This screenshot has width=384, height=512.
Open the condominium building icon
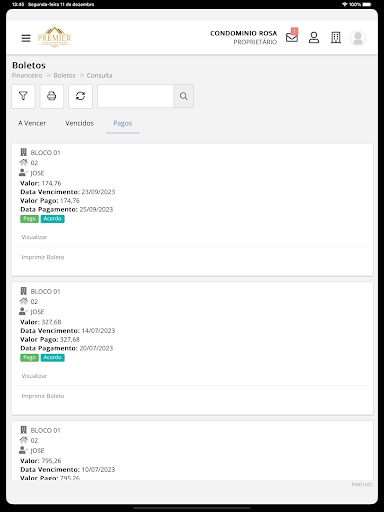pyautogui.click(x=336, y=38)
